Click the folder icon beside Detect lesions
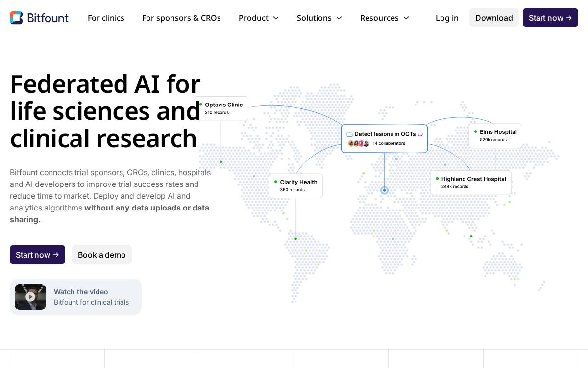Screen dimensions: 588x368 pyautogui.click(x=349, y=134)
